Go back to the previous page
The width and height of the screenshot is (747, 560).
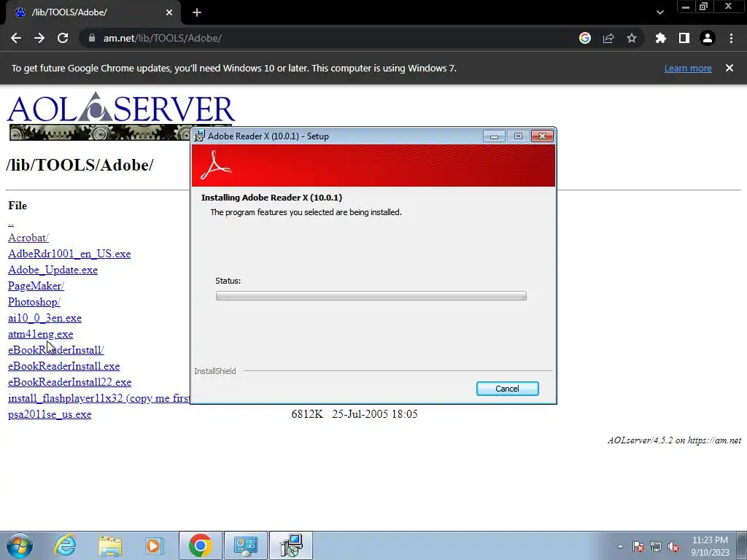16,38
